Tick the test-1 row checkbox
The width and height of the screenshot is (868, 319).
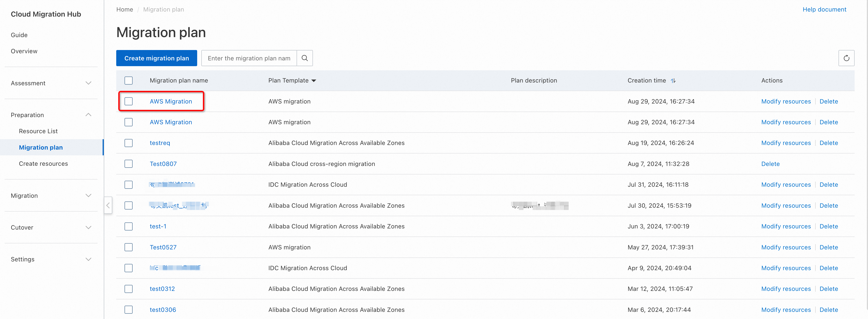[x=128, y=226]
